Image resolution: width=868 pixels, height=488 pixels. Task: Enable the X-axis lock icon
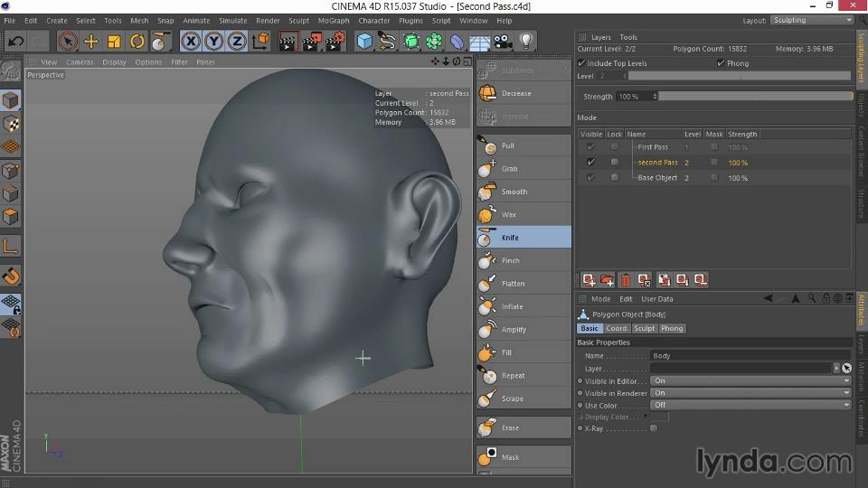click(x=191, y=41)
